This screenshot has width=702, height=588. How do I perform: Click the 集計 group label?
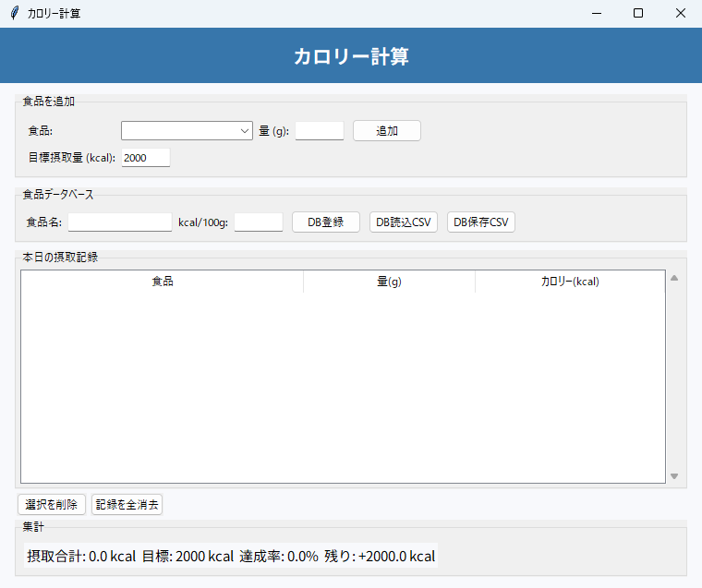[33, 527]
